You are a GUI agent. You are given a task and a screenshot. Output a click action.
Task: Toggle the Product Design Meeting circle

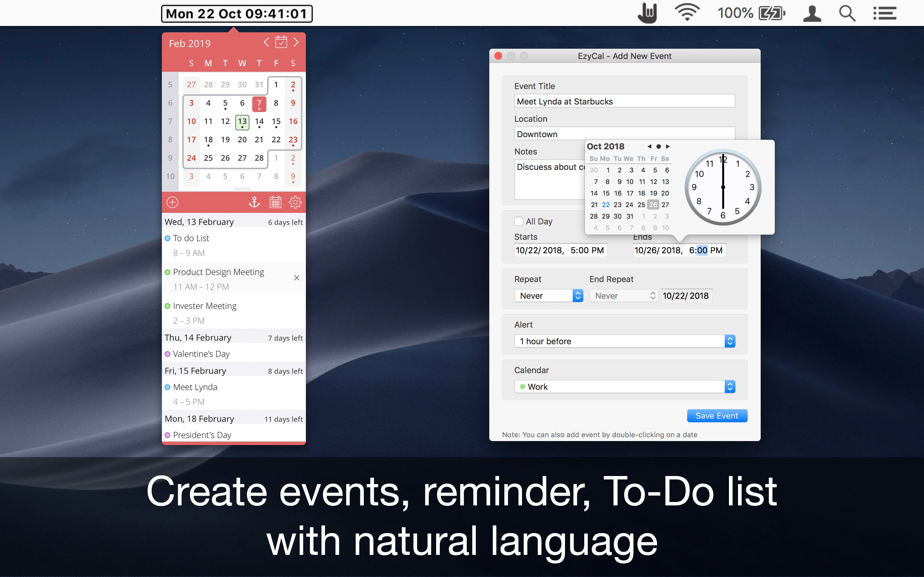pos(167,272)
